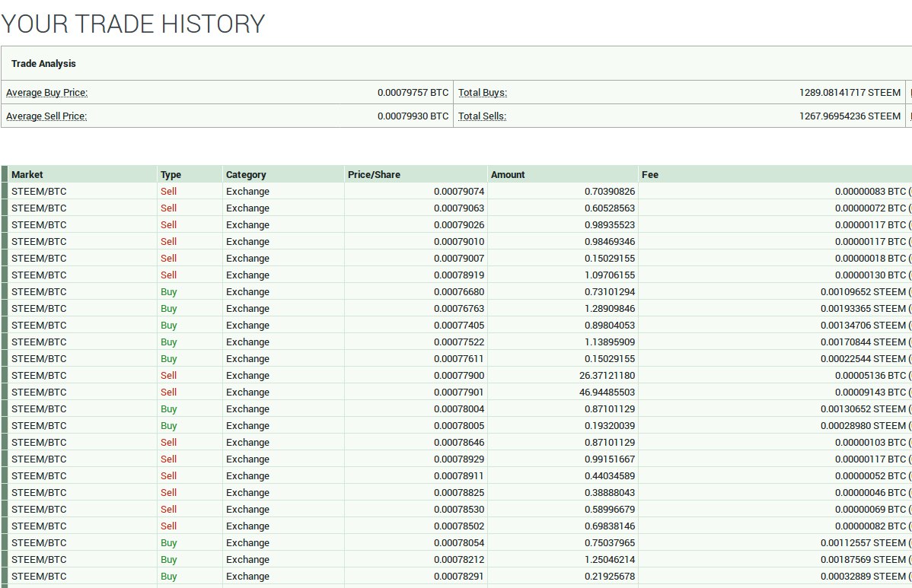912x588 pixels.
Task: Select fee 0.00009143 BTC
Action: [871, 393]
